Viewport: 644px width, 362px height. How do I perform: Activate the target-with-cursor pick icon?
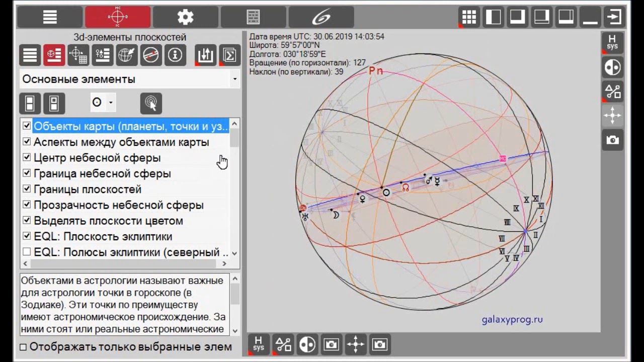coord(151,104)
